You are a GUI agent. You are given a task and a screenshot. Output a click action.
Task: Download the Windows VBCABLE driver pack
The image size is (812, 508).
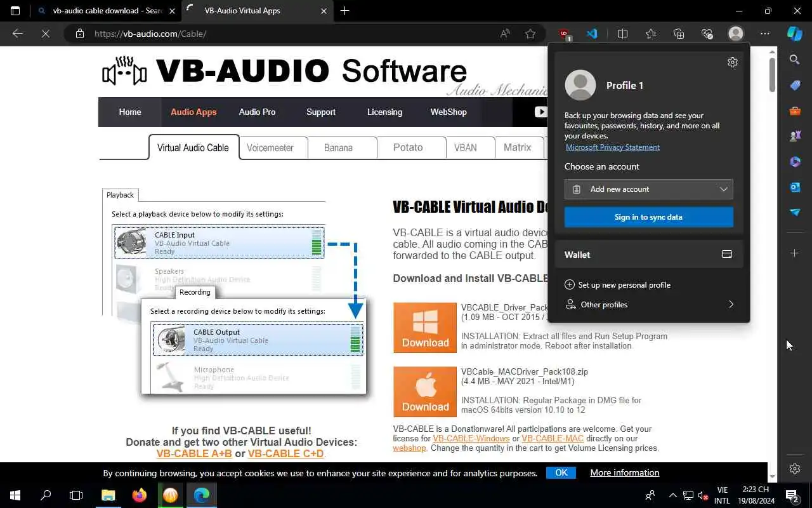tap(425, 328)
